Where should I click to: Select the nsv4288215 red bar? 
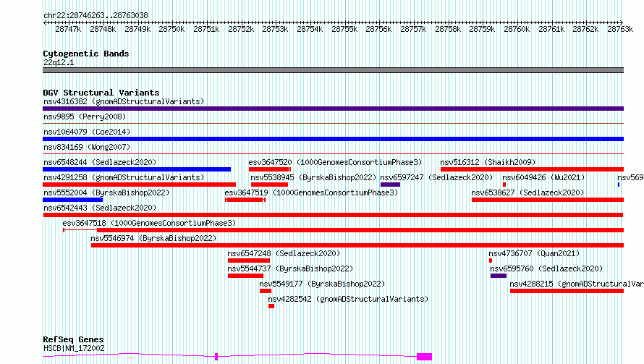pyautogui.click(x=567, y=291)
